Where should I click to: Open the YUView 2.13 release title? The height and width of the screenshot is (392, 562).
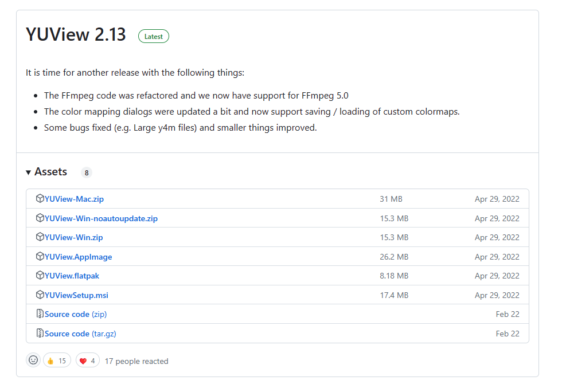click(76, 35)
